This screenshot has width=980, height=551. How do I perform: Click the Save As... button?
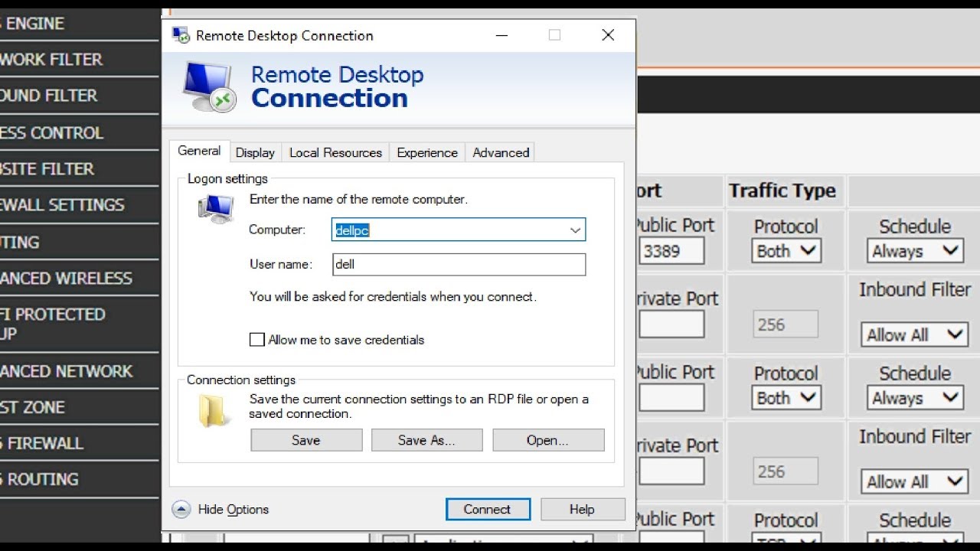(427, 440)
